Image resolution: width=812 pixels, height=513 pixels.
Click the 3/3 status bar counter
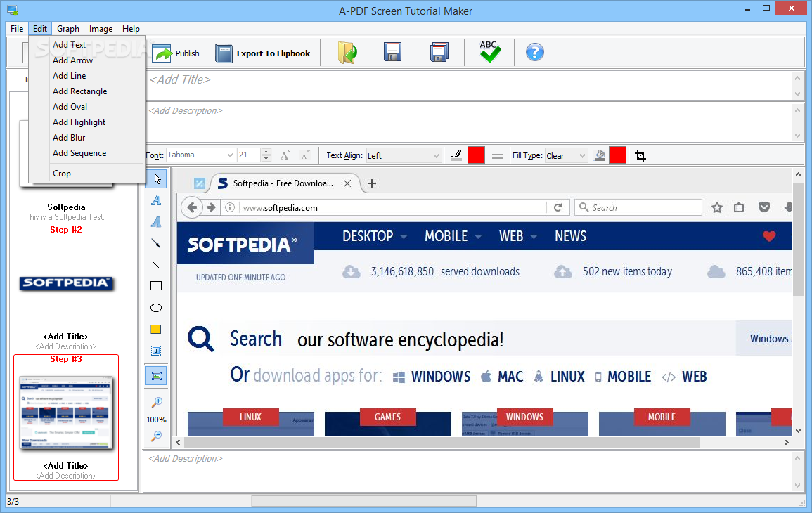(13, 502)
